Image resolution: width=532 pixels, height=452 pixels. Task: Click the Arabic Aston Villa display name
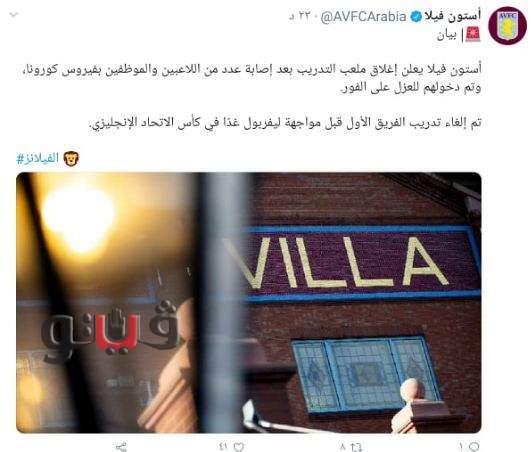click(x=453, y=16)
